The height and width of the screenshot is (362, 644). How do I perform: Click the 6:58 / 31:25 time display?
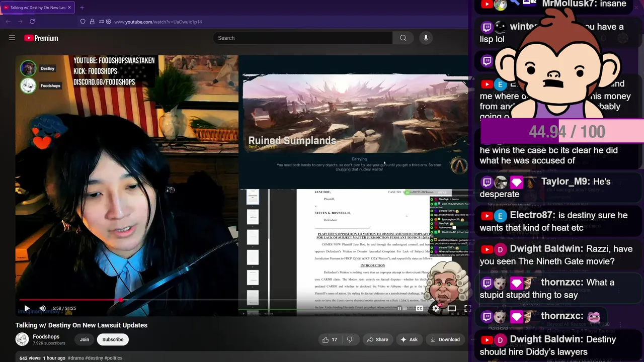(x=64, y=308)
